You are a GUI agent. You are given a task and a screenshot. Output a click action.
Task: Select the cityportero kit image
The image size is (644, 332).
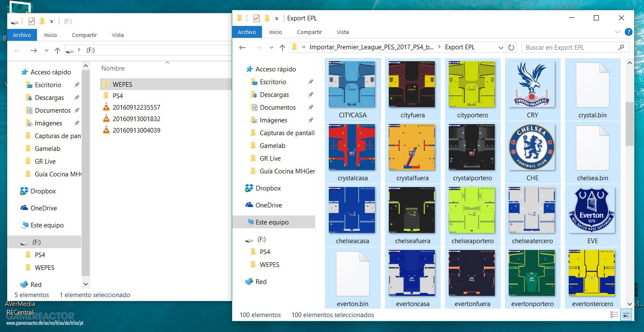pos(472,85)
